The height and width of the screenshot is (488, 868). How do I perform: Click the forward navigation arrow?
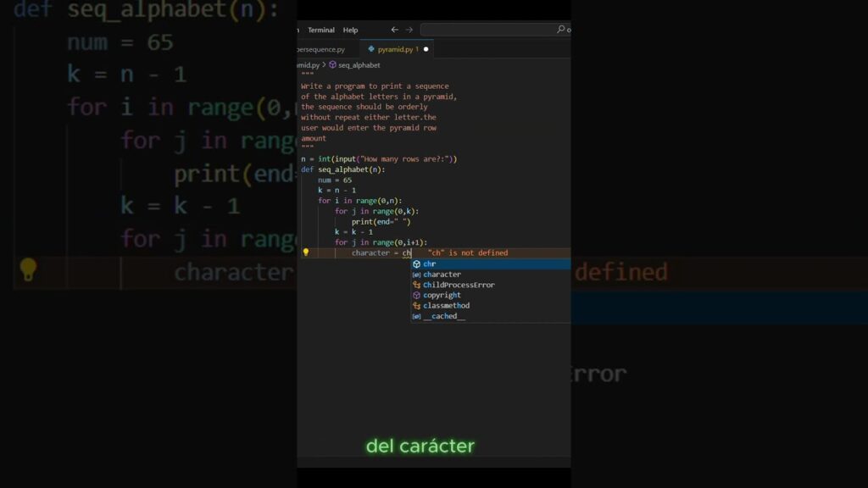[x=409, y=30]
